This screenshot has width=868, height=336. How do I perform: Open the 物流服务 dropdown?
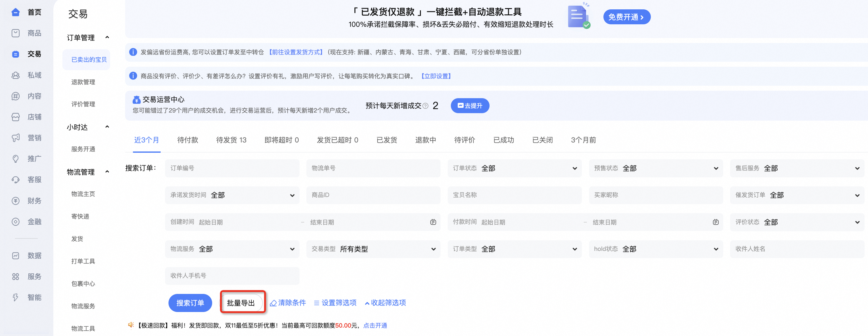click(232, 249)
